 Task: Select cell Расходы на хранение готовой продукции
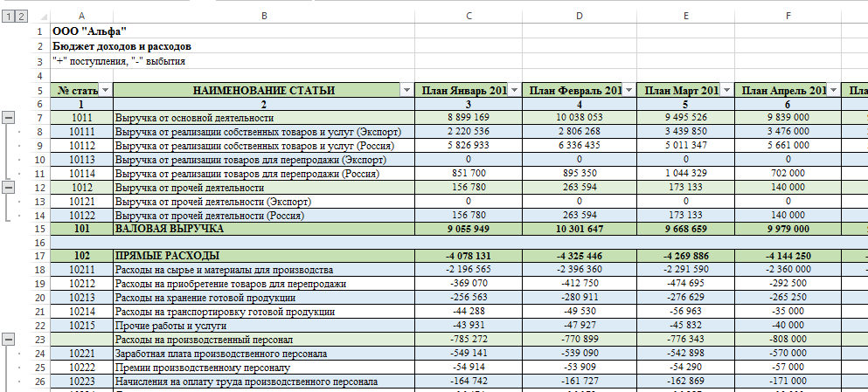tap(264, 298)
